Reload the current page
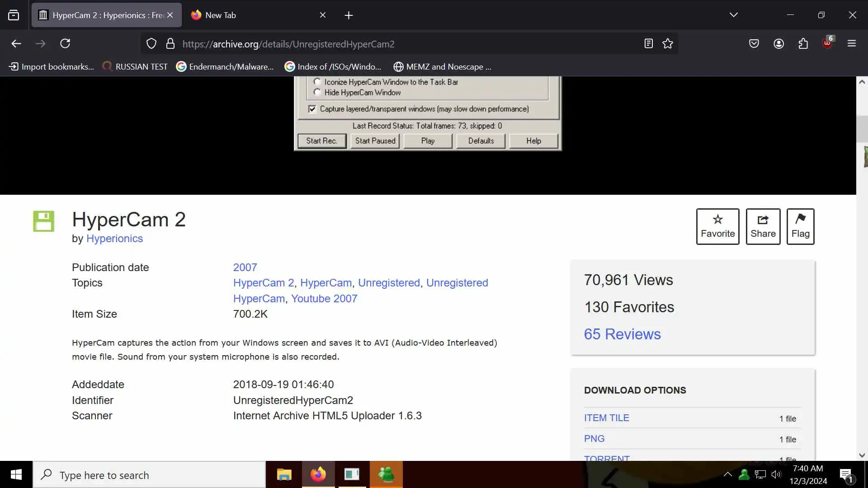The image size is (868, 488). [x=65, y=43]
